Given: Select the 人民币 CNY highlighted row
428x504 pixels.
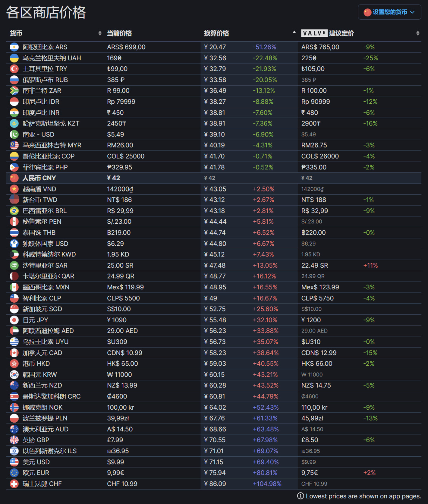Looking at the screenshot, I should click(214, 178).
